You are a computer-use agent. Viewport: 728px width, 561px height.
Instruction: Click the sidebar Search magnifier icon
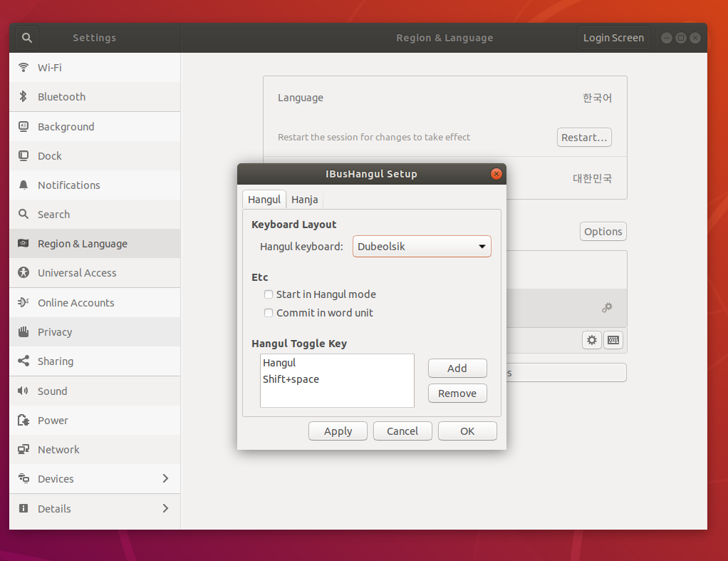[x=24, y=215]
